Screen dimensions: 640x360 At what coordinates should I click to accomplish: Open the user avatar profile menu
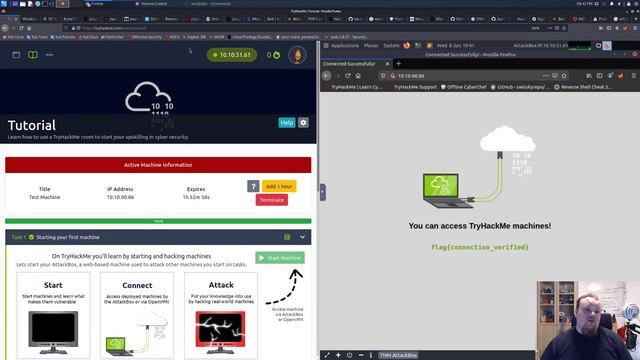(297, 55)
